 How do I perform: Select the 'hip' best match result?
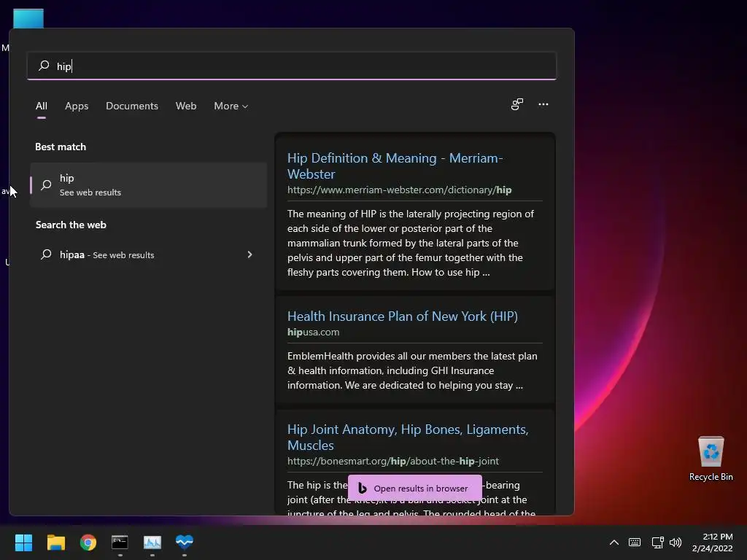[148, 184]
